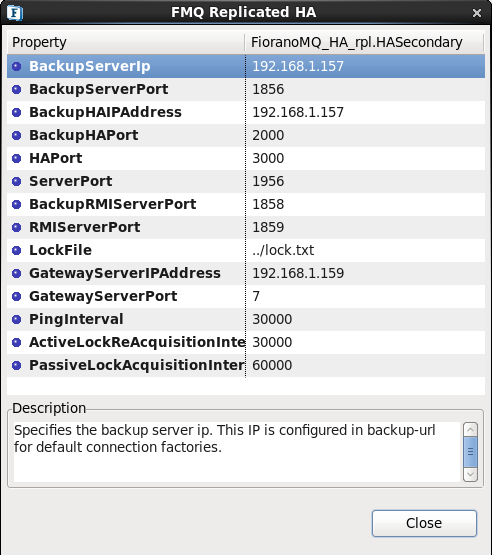492x555 pixels.
Task: Click the bullet icon beside BackupHAPort
Action: [x=17, y=135]
